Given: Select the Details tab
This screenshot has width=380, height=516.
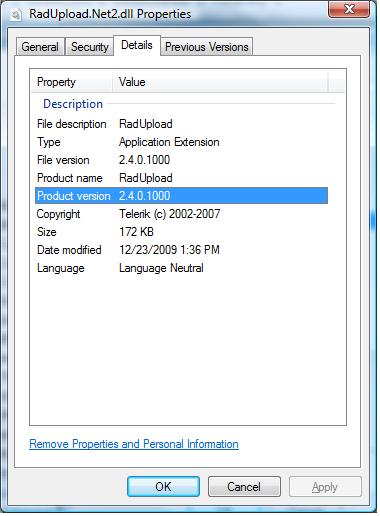Looking at the screenshot, I should click(137, 45).
